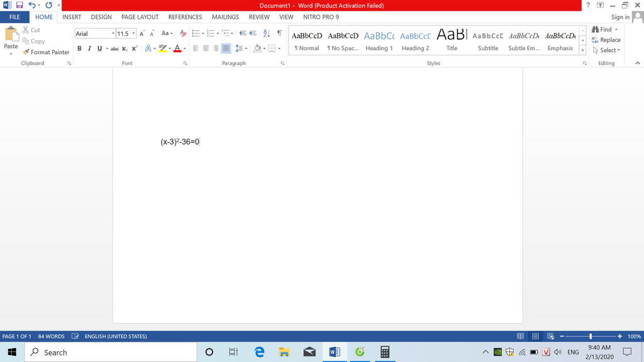This screenshot has height=362, width=644.
Task: Open Calculator from the Windows taskbar
Action: click(385, 352)
